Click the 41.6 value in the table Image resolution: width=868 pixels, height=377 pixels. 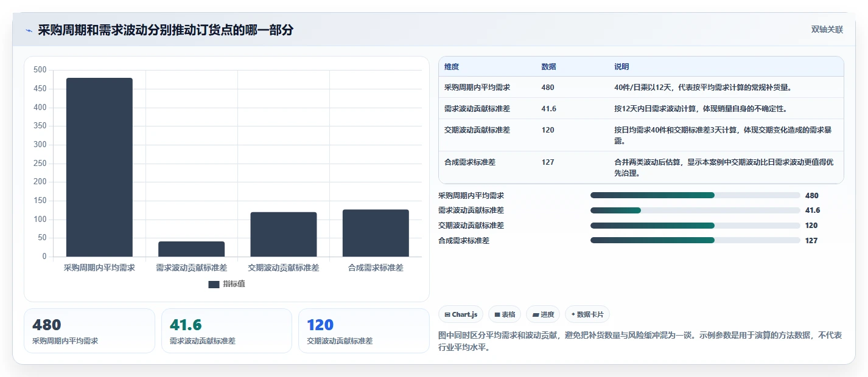pyautogui.click(x=549, y=109)
